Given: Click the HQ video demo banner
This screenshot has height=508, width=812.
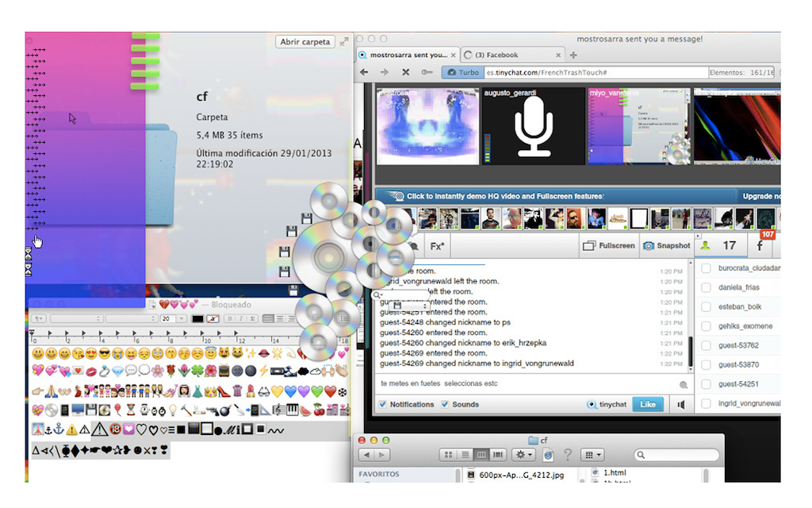Looking at the screenshot, I should (556, 197).
